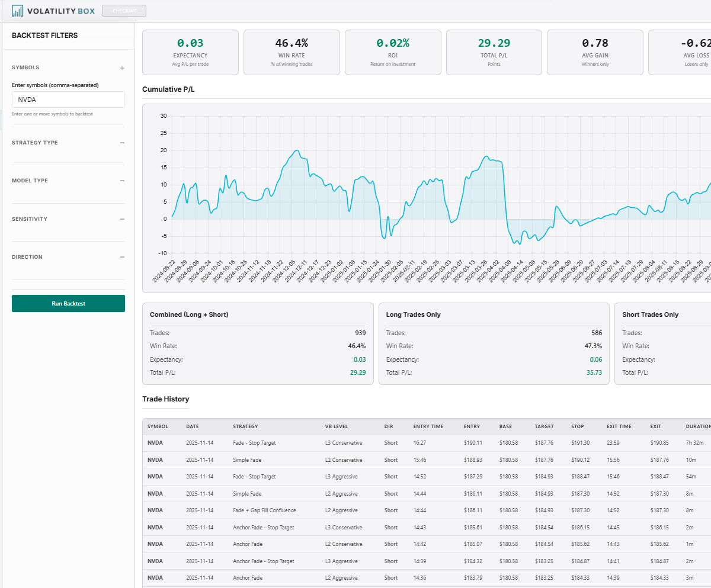Click the 7h 32m duration cell

click(694, 443)
